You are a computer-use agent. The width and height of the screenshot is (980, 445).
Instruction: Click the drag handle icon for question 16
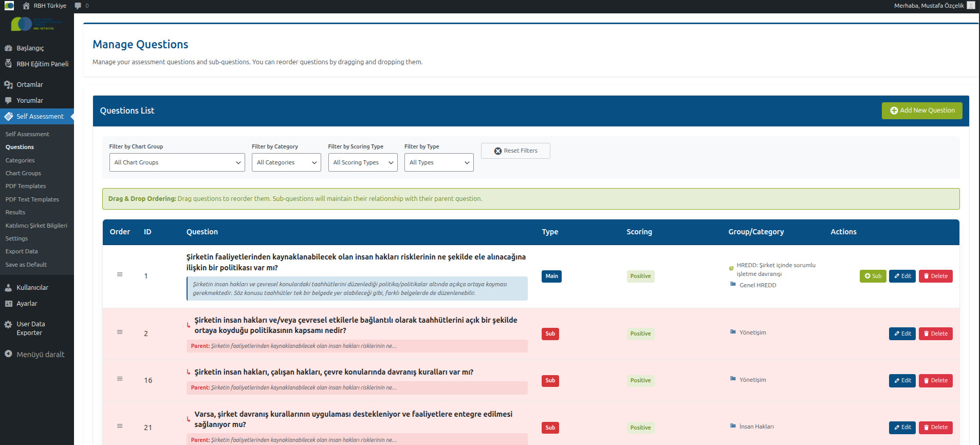(120, 379)
